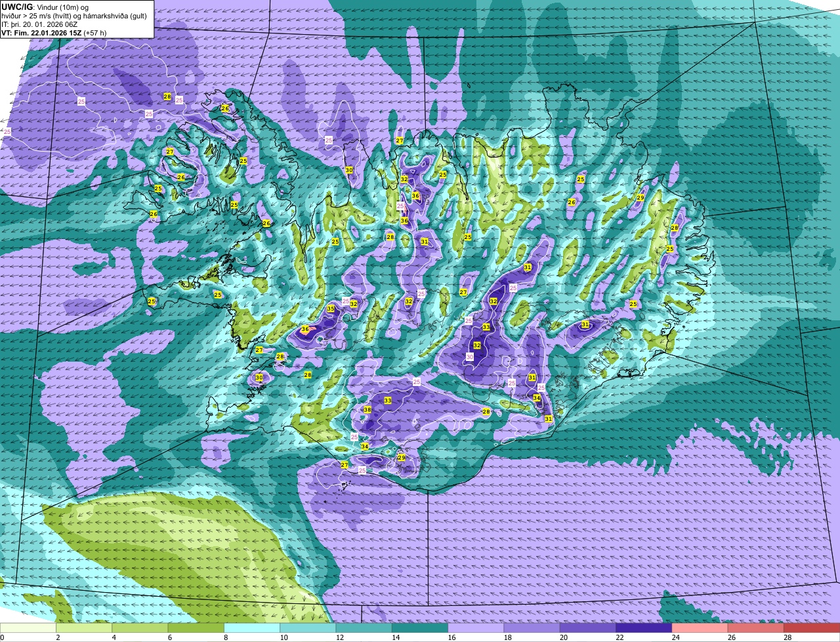
Task: Click the legend scale number 12
Action: pos(339,637)
